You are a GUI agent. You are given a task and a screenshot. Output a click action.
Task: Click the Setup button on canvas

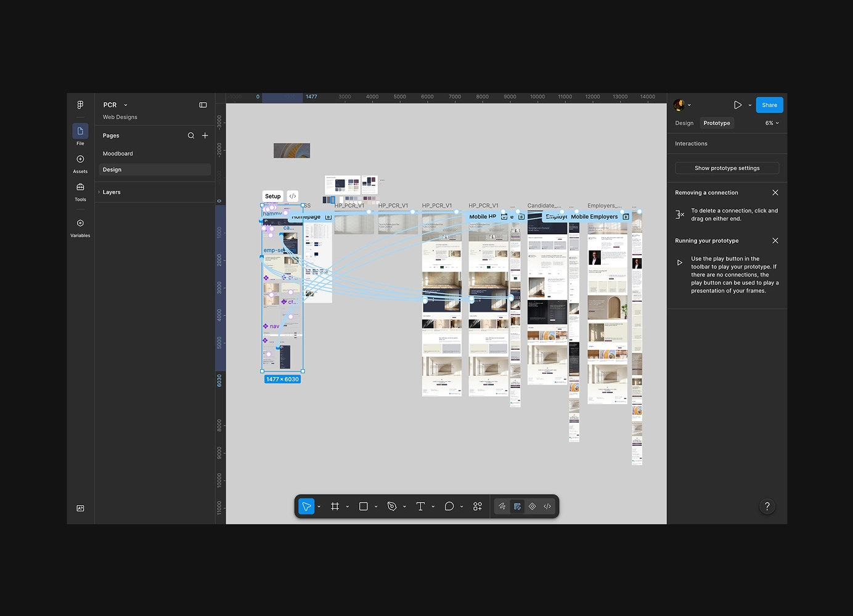point(273,196)
